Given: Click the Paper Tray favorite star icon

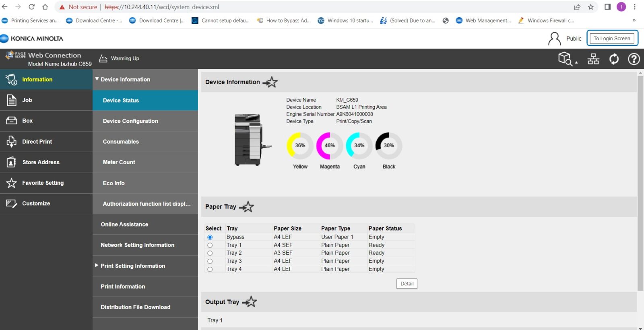Looking at the screenshot, I should 247,207.
